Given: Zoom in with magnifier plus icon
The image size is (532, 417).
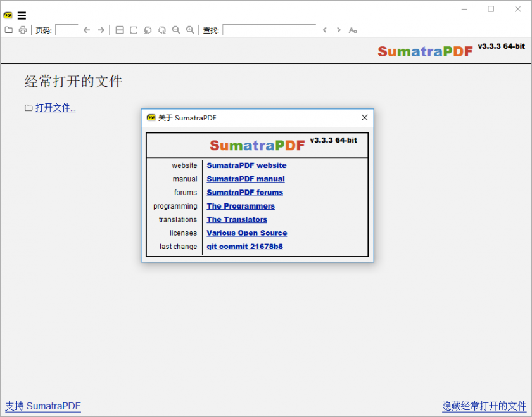Looking at the screenshot, I should (191, 30).
